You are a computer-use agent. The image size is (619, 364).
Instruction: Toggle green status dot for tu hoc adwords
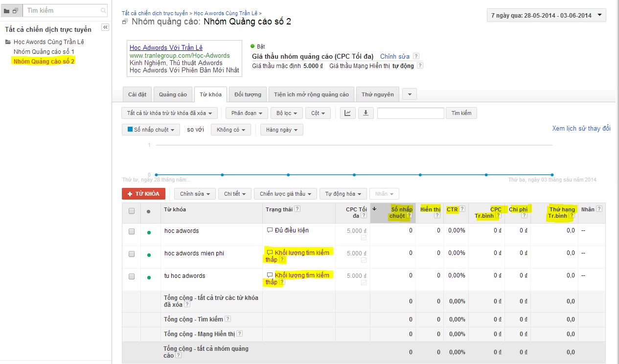(x=149, y=277)
